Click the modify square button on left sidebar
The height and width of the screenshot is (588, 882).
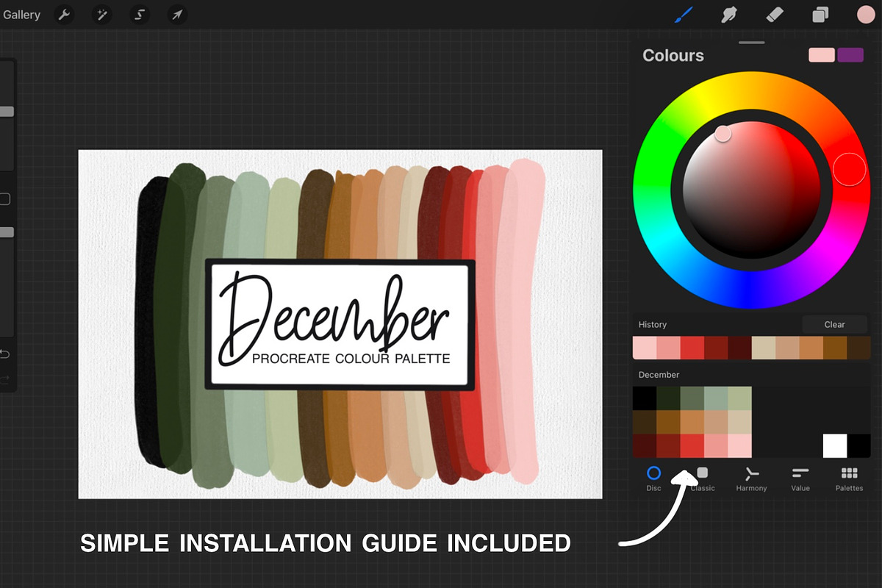(x=4, y=199)
